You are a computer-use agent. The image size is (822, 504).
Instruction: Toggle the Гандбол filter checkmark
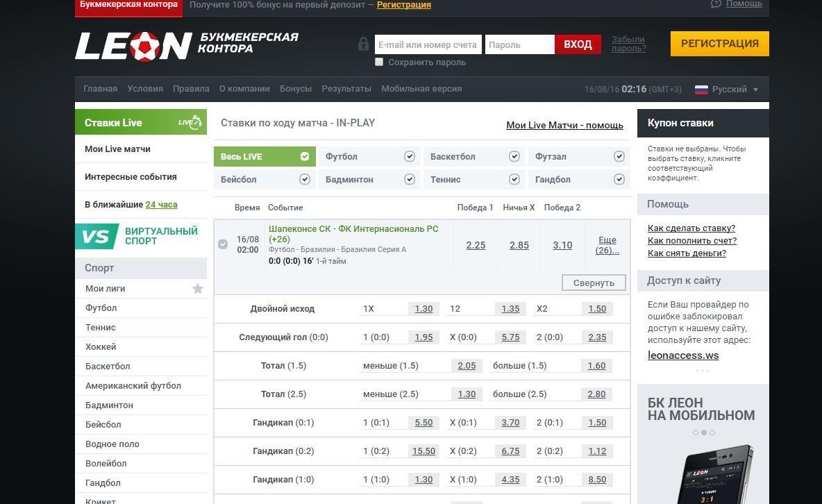[619, 179]
